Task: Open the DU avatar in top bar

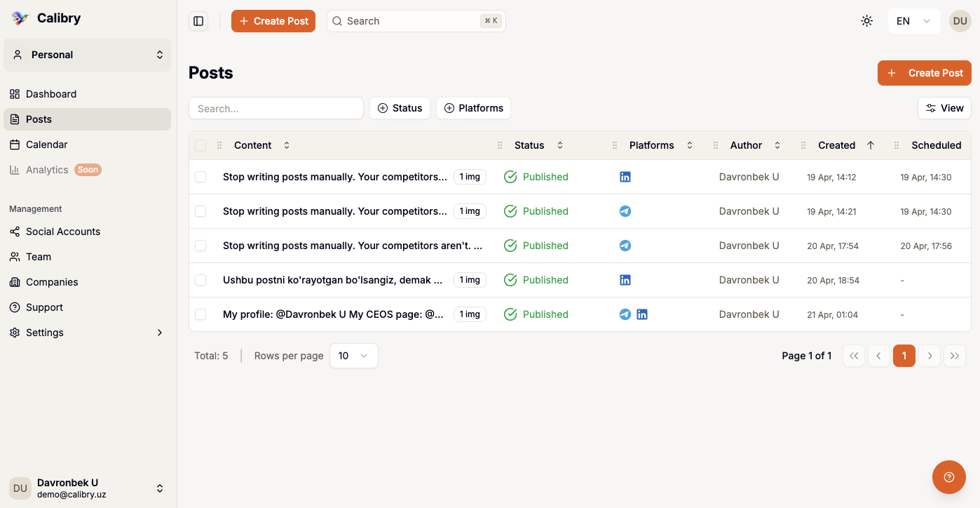Action: click(x=960, y=21)
